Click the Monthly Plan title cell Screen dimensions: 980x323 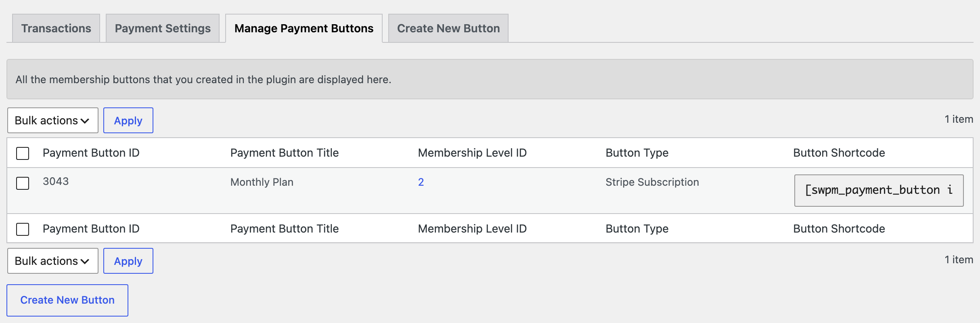pos(262,182)
